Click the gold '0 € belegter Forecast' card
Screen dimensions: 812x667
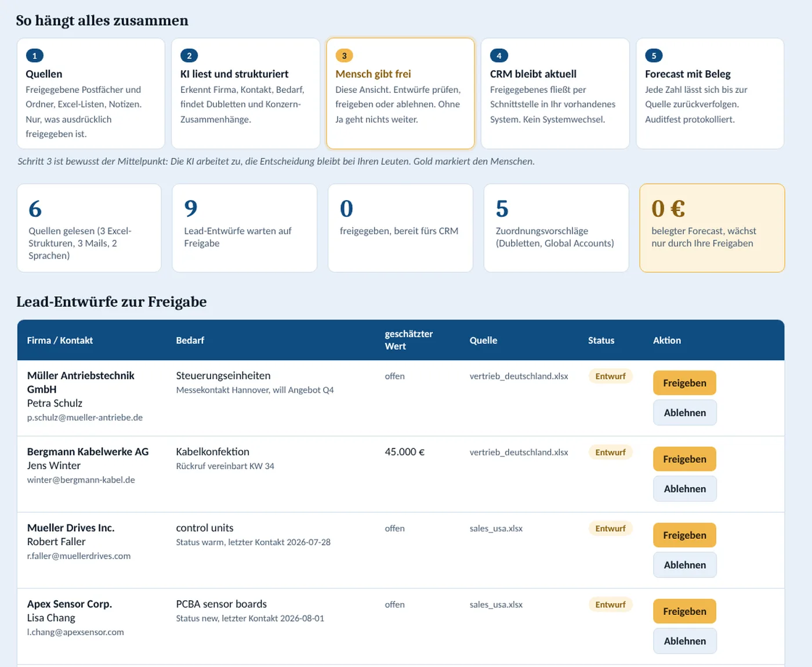[x=712, y=228]
